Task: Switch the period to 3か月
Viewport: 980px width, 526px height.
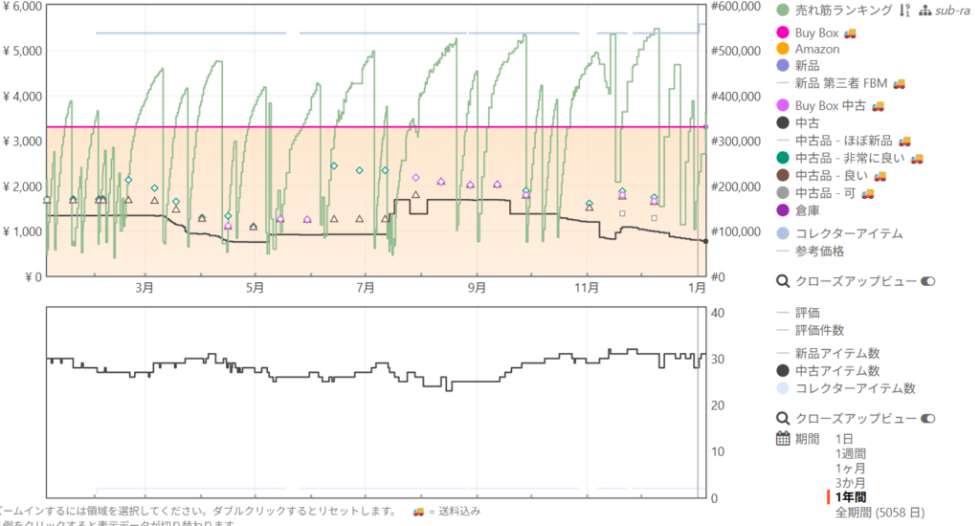Action: point(851,483)
